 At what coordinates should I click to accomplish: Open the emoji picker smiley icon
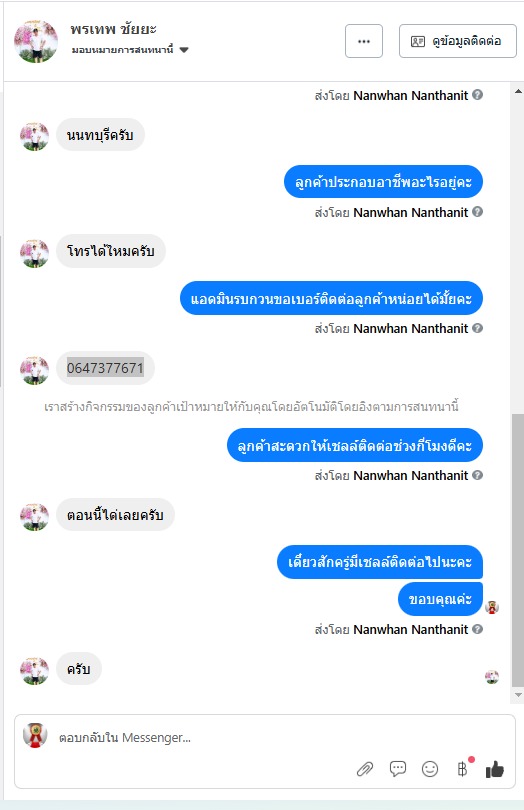tap(430, 769)
